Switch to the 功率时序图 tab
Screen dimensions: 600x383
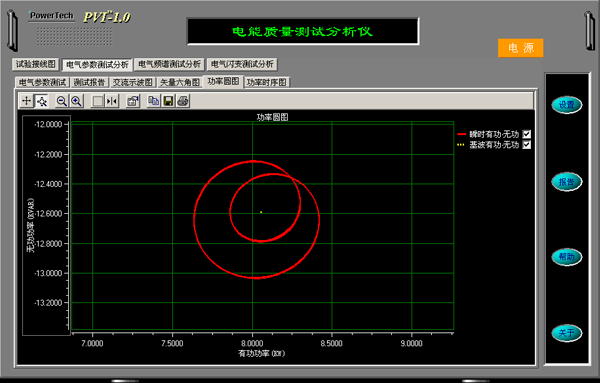point(267,82)
